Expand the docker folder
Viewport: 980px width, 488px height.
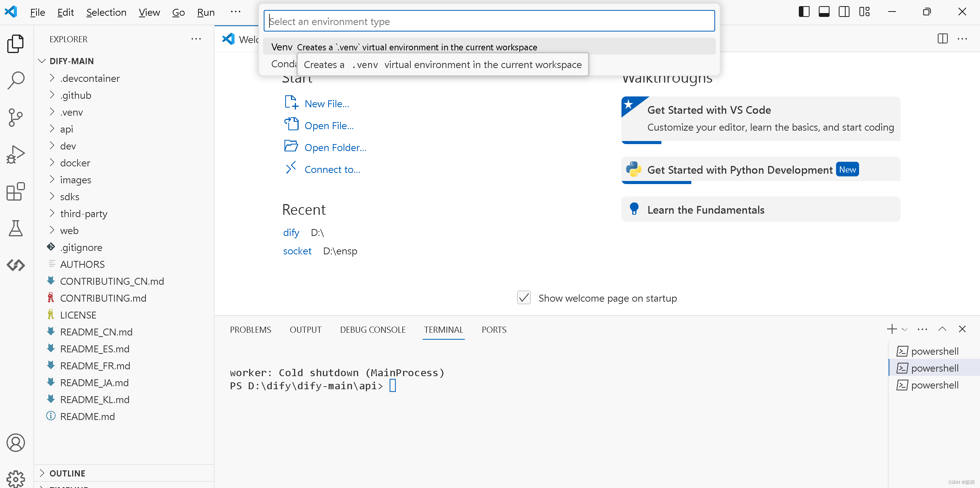pos(75,163)
